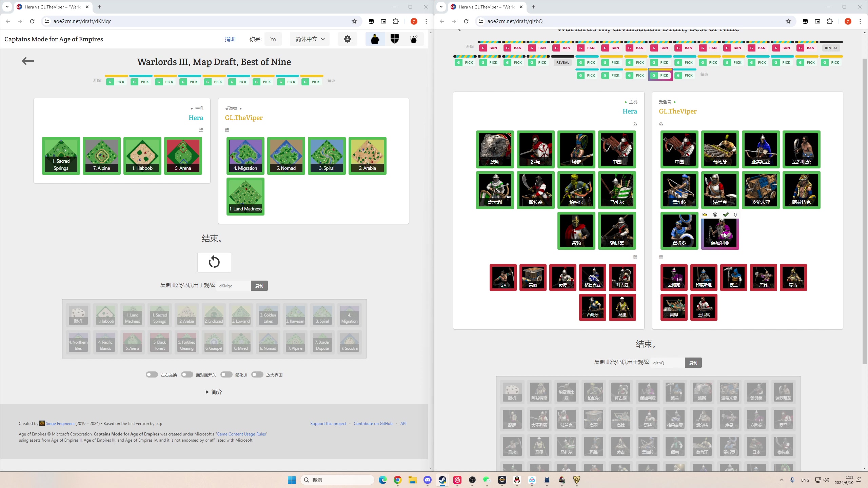This screenshot has width=868, height=488.
Task: Open tab search dropdown in right browser window
Action: [x=441, y=7]
